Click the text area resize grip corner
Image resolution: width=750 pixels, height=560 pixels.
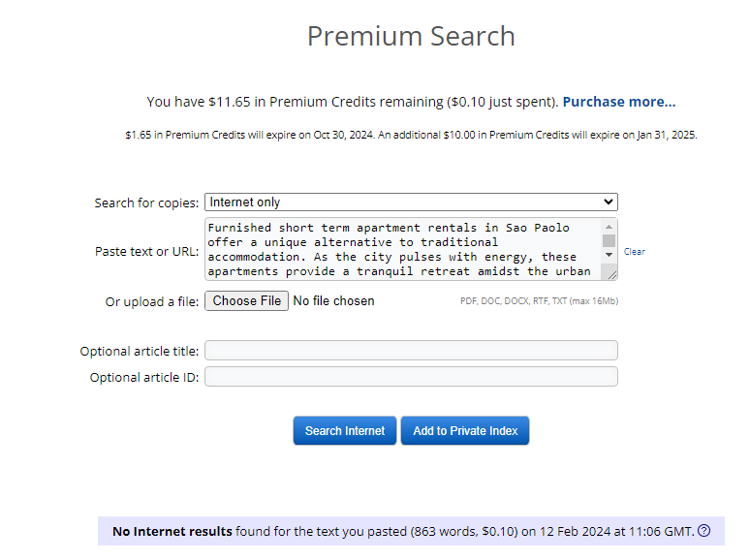pyautogui.click(x=611, y=275)
